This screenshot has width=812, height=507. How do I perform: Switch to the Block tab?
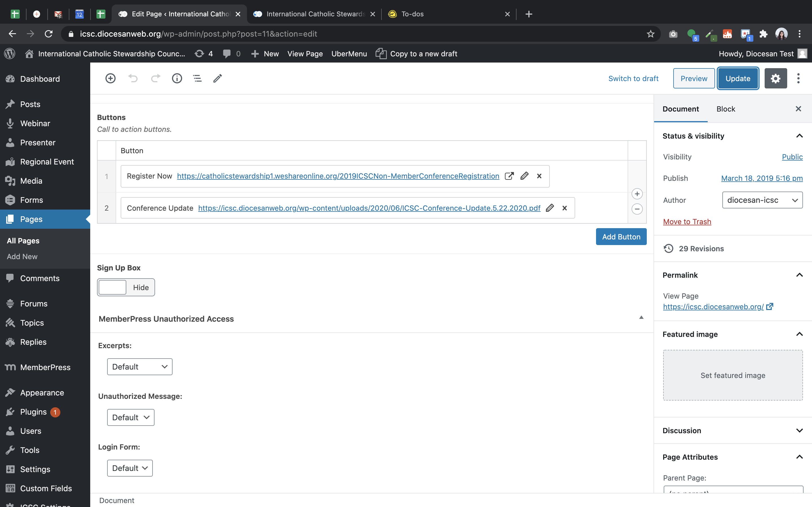[x=725, y=109]
